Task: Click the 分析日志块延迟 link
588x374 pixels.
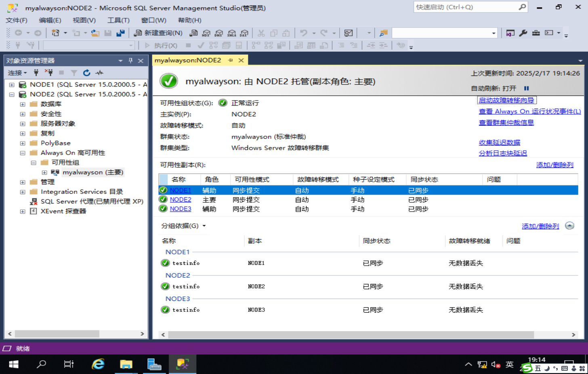Action: pyautogui.click(x=503, y=153)
